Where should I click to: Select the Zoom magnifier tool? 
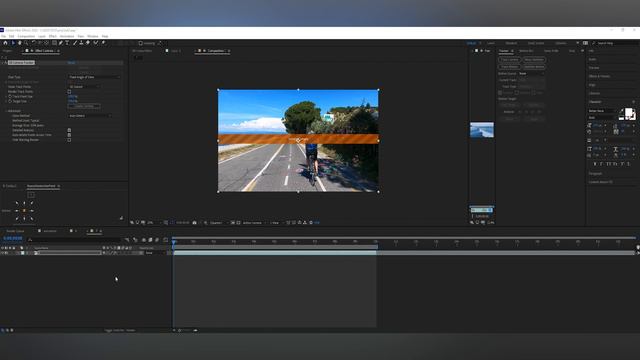26,43
